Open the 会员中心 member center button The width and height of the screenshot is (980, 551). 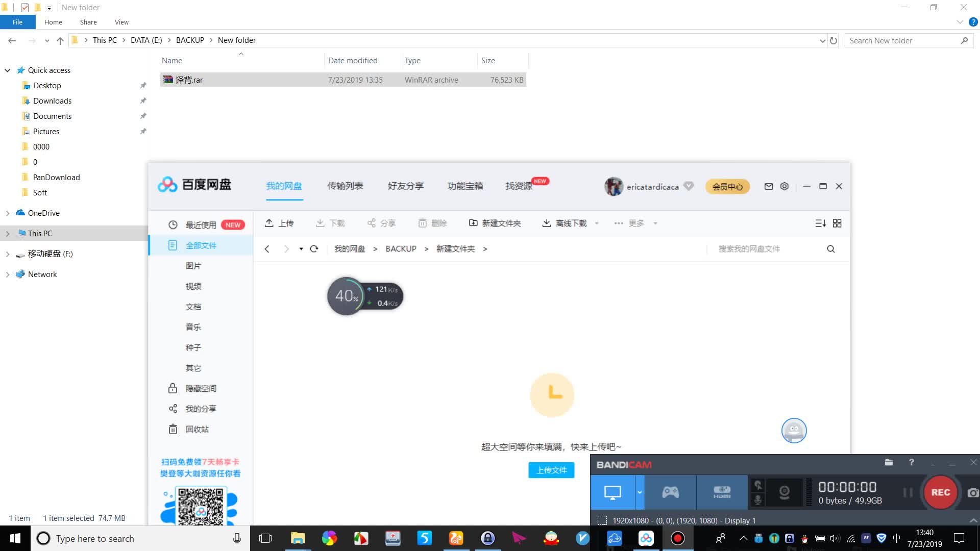728,187
